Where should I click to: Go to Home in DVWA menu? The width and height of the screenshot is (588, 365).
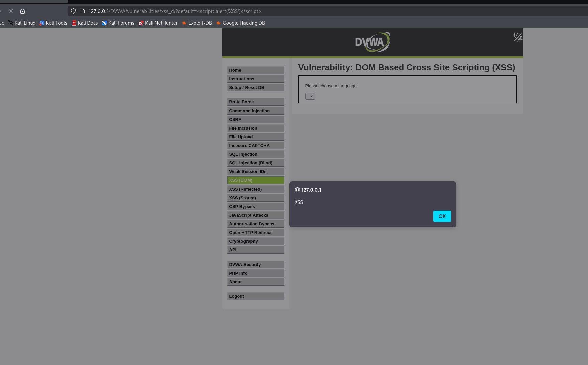(x=256, y=70)
